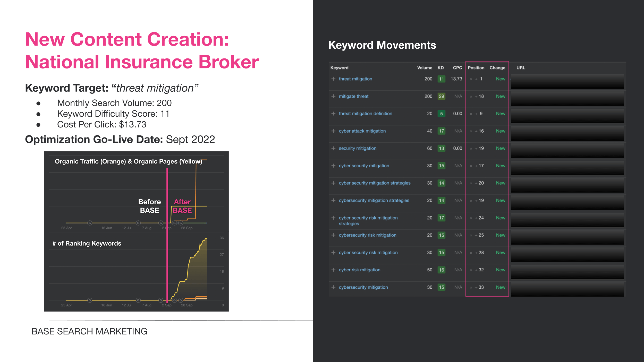Image resolution: width=644 pixels, height=362 pixels.
Task: Open 'threat mitigation definition' keyword link
Action: pos(365,114)
